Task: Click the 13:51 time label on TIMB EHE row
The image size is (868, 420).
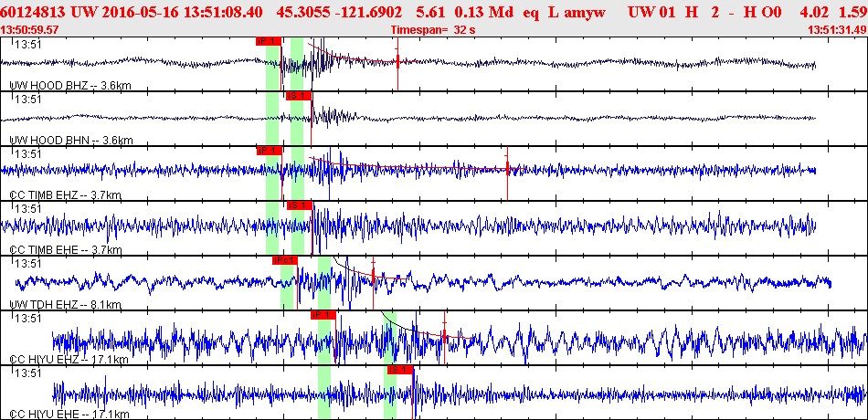Action: (28, 208)
